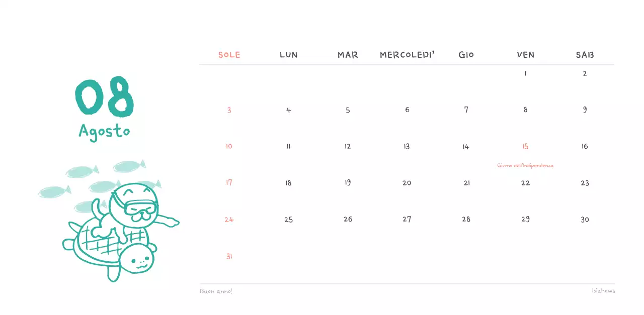
Task: Click the leftmost fish illustration
Action: pyautogui.click(x=53, y=191)
